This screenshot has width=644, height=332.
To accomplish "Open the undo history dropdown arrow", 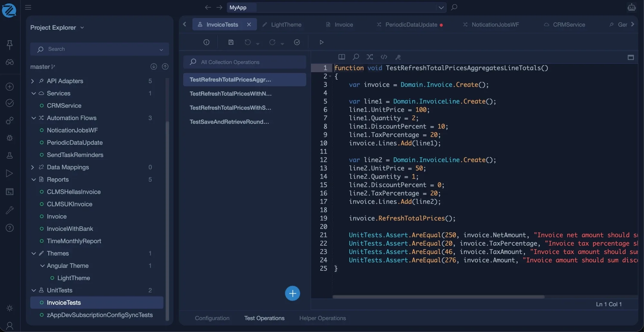I will (258, 44).
